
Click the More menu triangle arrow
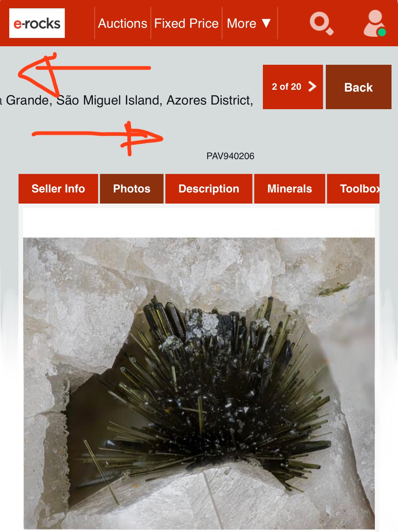[266, 23]
